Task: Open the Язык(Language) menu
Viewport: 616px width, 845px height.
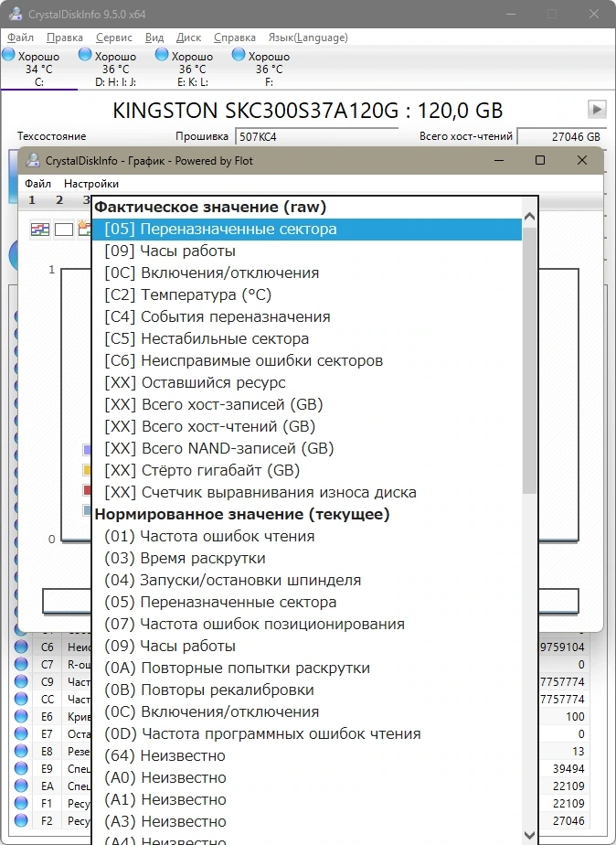Action: click(308, 37)
